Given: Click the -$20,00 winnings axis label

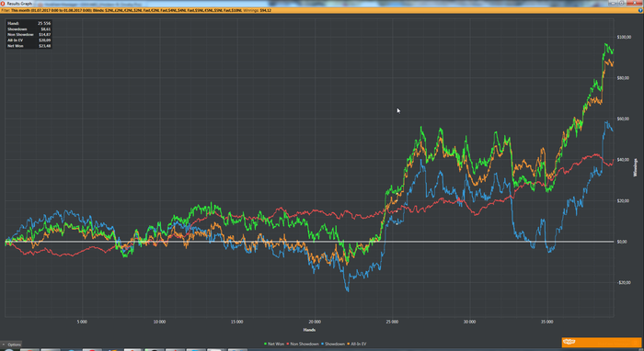Looking at the screenshot, I should click(624, 282).
